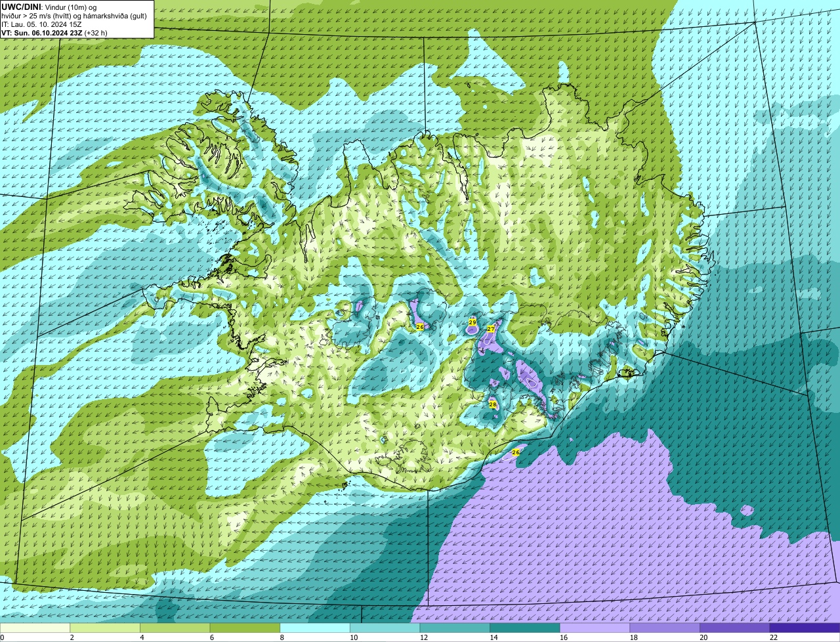Pick the violet 20–22 m/s legend swatch
The image size is (840, 642).
735,628
